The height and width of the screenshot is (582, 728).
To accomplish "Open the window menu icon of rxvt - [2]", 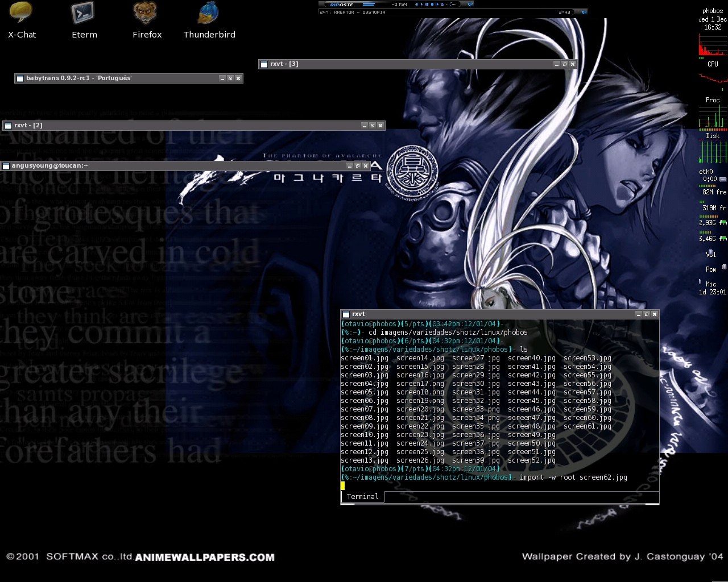I will pyautogui.click(x=8, y=126).
